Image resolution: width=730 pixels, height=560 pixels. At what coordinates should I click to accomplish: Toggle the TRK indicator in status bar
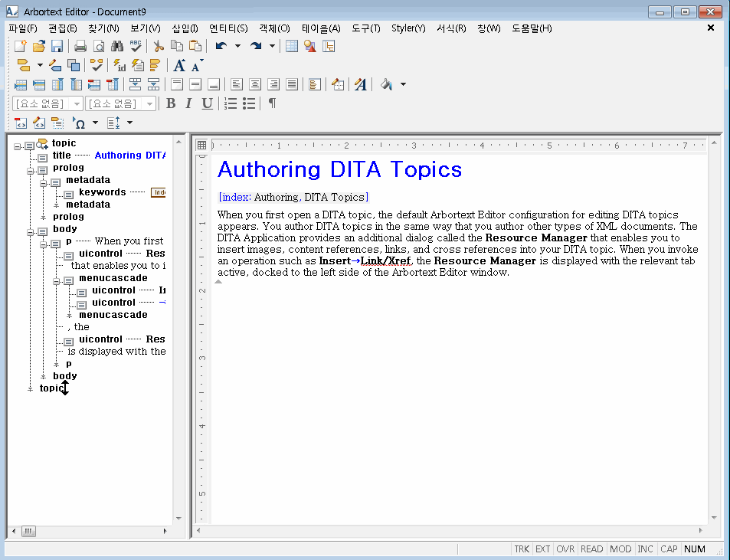[x=522, y=549]
